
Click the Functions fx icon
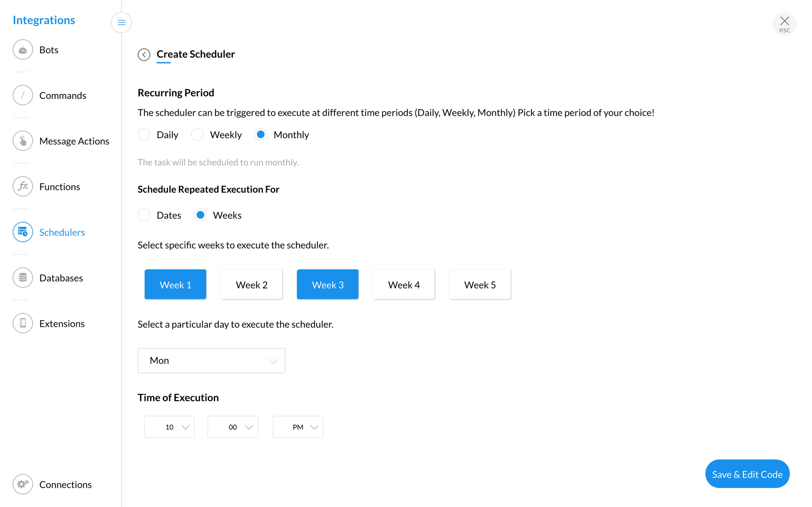[x=23, y=186]
